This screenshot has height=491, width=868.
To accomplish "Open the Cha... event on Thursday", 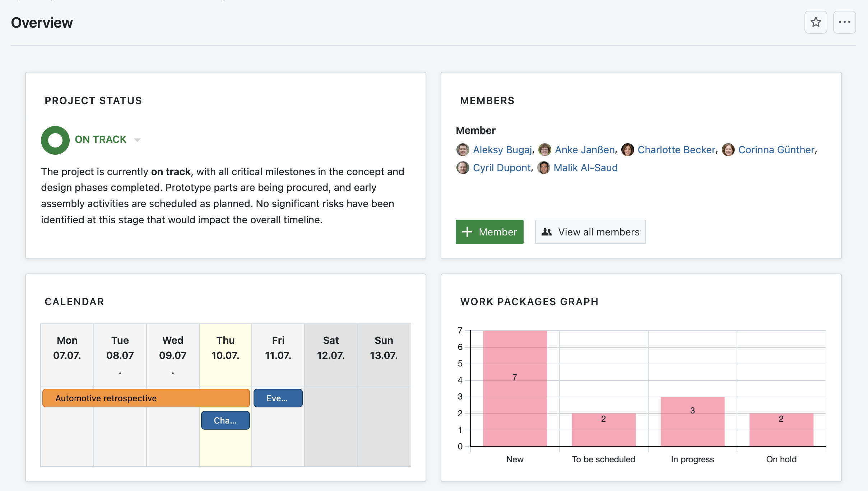I will (225, 420).
